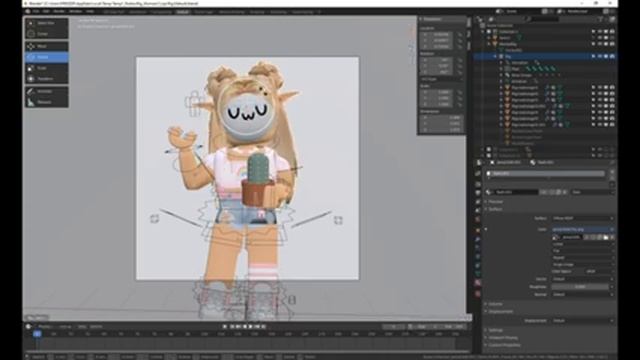Viewport: 640px width, 360px height.
Task: Select the Move tool
Action: [x=47, y=46]
